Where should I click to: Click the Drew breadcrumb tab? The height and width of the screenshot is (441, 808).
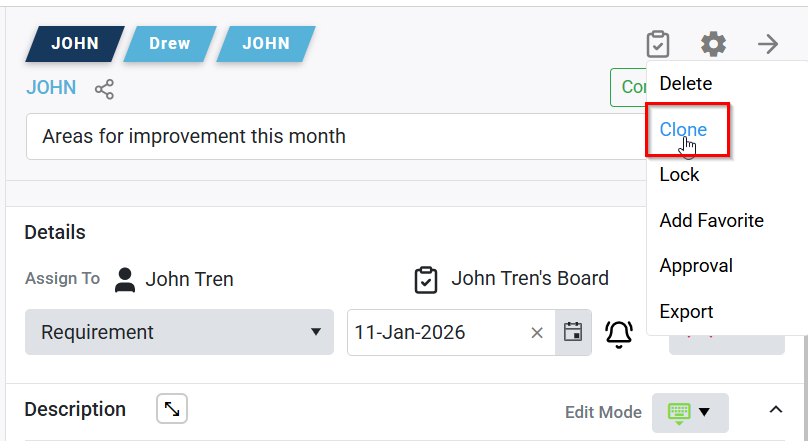[x=169, y=44]
